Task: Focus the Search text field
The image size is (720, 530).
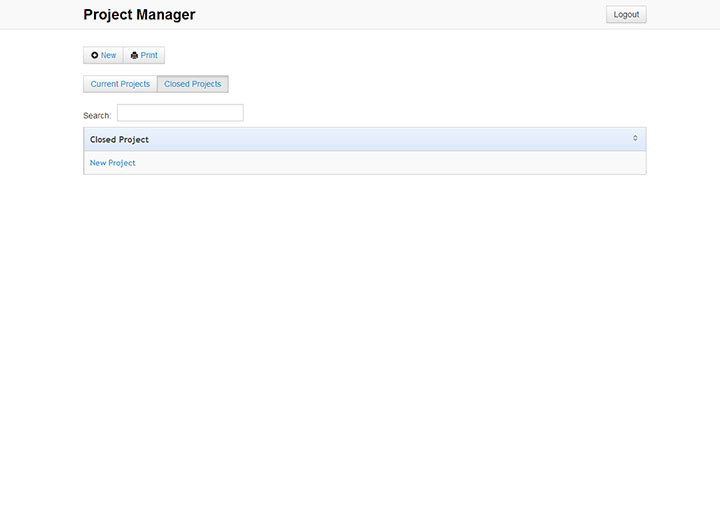Action: [180, 114]
